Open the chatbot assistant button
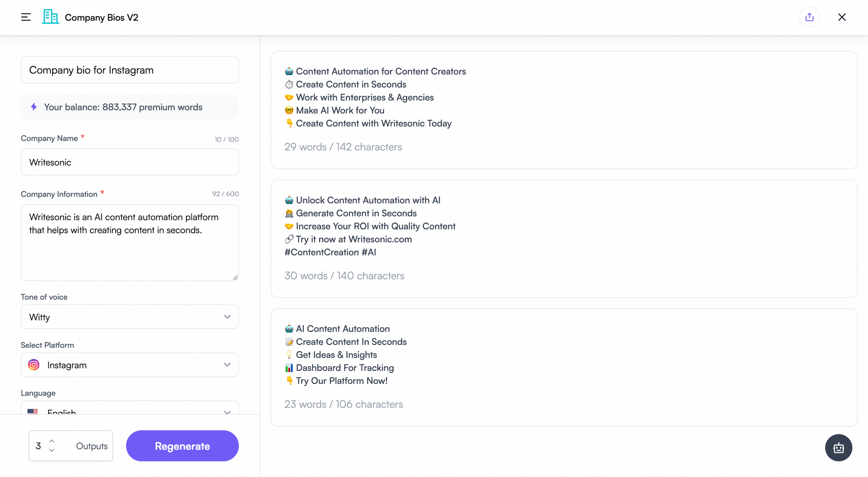 point(838,447)
